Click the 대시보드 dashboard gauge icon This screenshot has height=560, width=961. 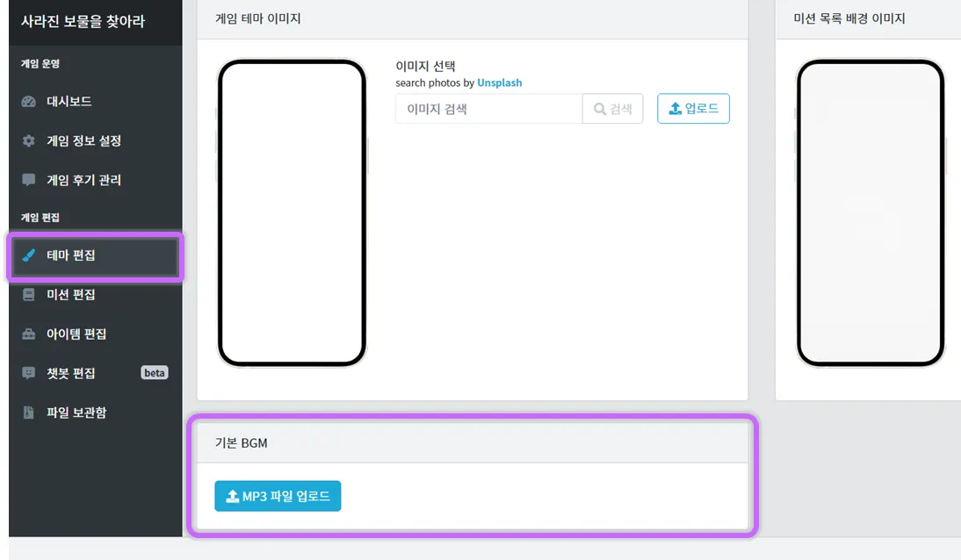(29, 102)
